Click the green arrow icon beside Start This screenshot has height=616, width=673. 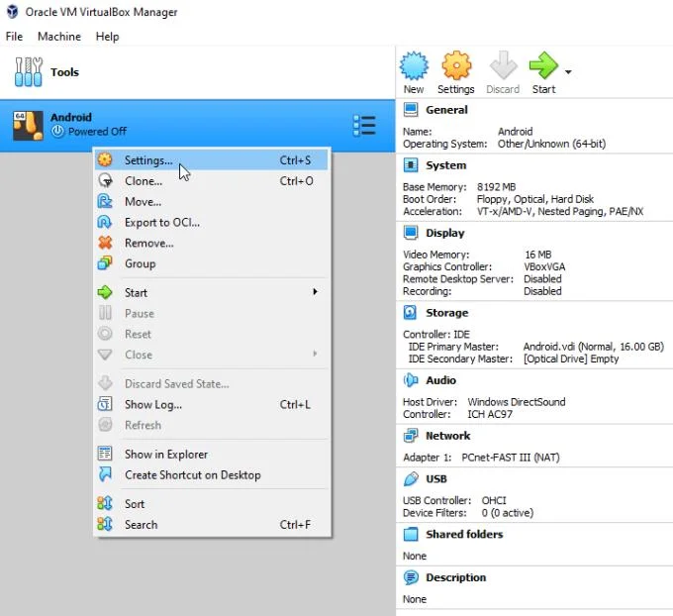click(x=105, y=292)
